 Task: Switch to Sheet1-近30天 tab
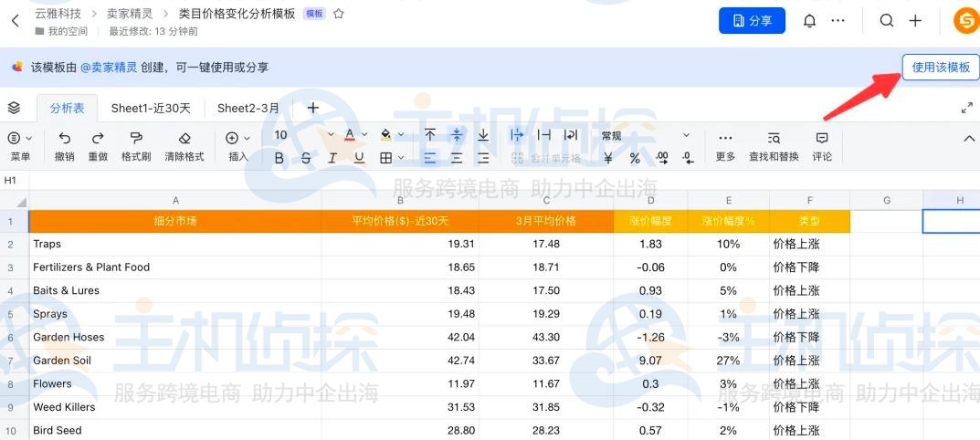tap(151, 108)
